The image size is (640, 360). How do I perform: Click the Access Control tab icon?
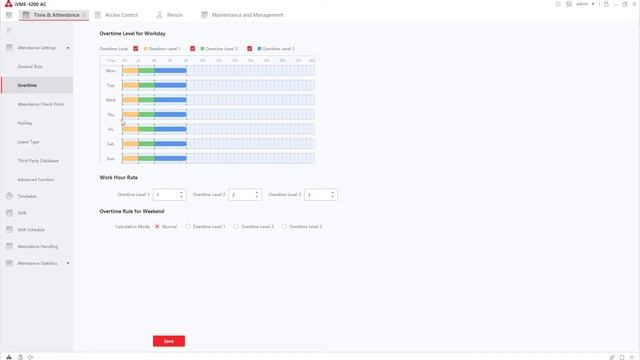tap(98, 15)
